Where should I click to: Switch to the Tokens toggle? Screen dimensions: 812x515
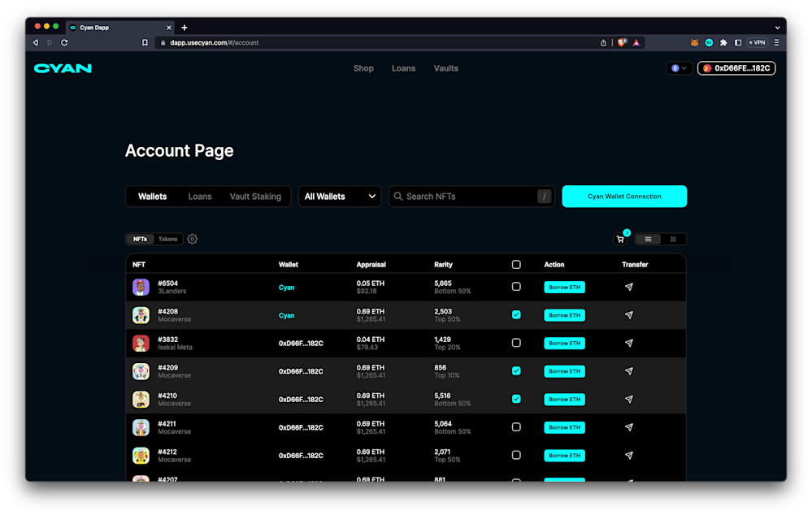167,239
